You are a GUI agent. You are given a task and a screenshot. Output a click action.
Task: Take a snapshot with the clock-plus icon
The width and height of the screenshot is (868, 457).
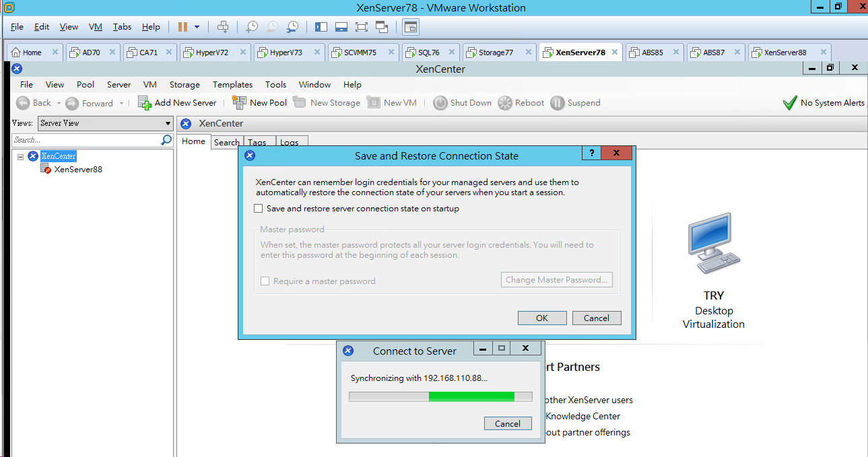(252, 27)
